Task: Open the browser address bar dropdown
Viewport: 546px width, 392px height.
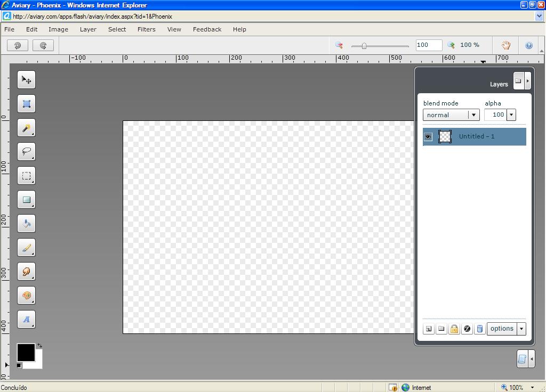Action: click(539, 17)
